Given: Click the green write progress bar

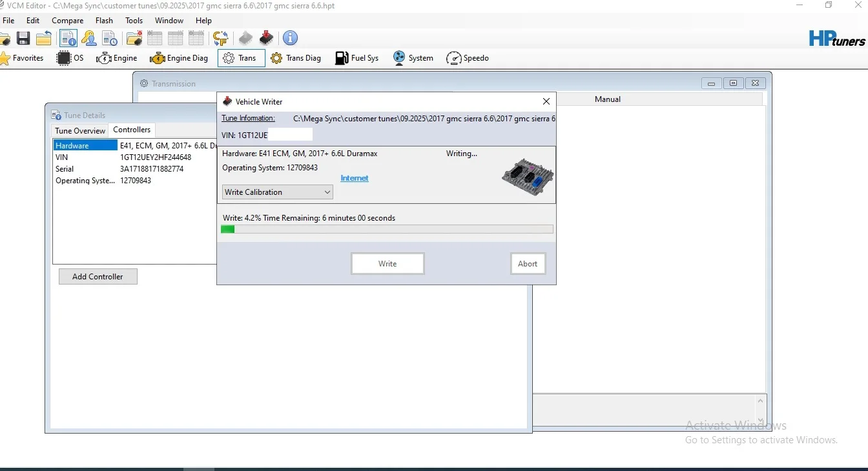Looking at the screenshot, I should [387, 229].
